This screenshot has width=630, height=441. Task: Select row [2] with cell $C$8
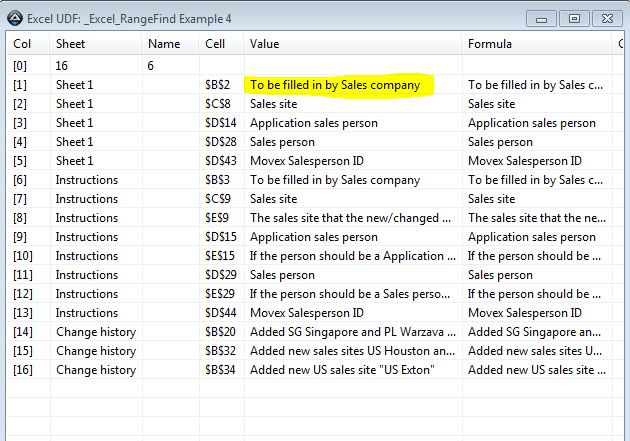pyautogui.click(x=309, y=104)
